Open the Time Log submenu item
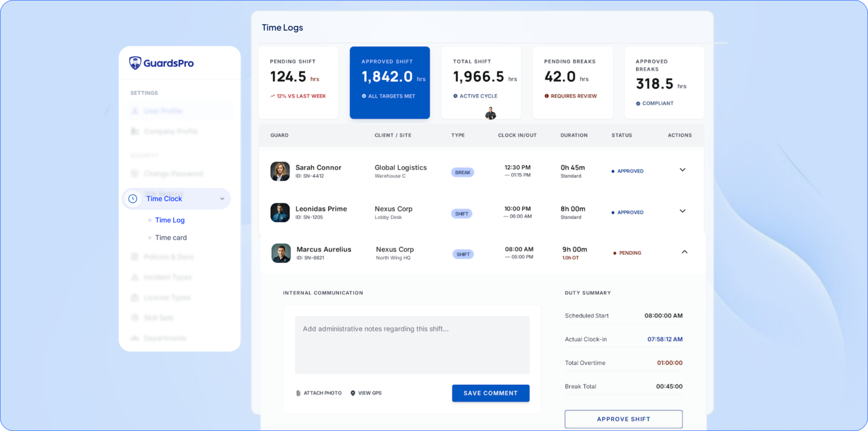 pyautogui.click(x=170, y=220)
